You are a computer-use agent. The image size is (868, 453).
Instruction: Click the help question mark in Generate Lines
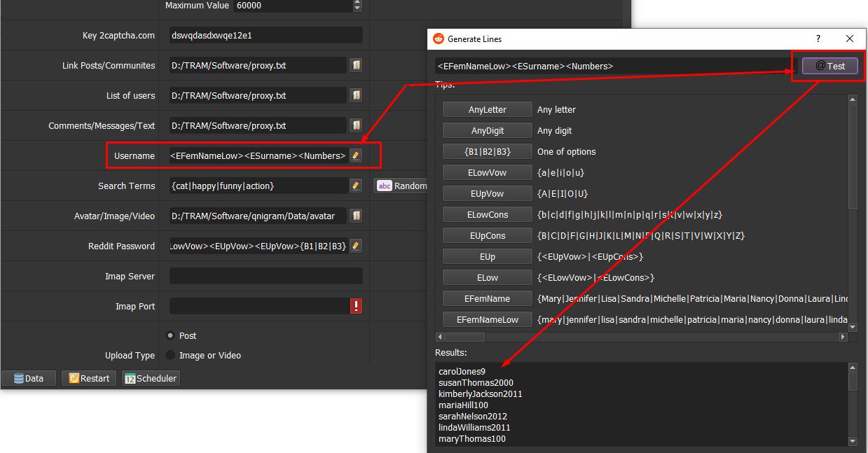(x=818, y=39)
